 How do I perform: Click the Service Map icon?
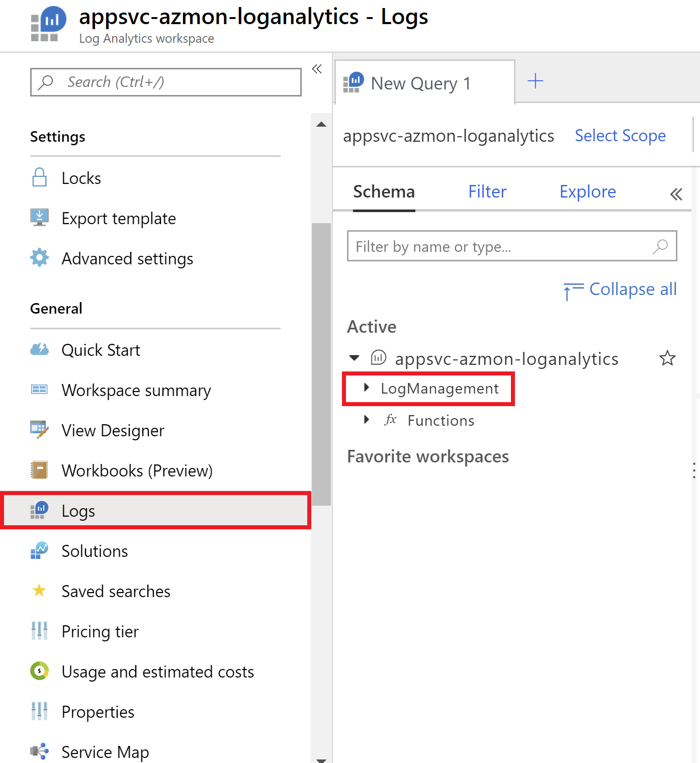click(x=39, y=751)
